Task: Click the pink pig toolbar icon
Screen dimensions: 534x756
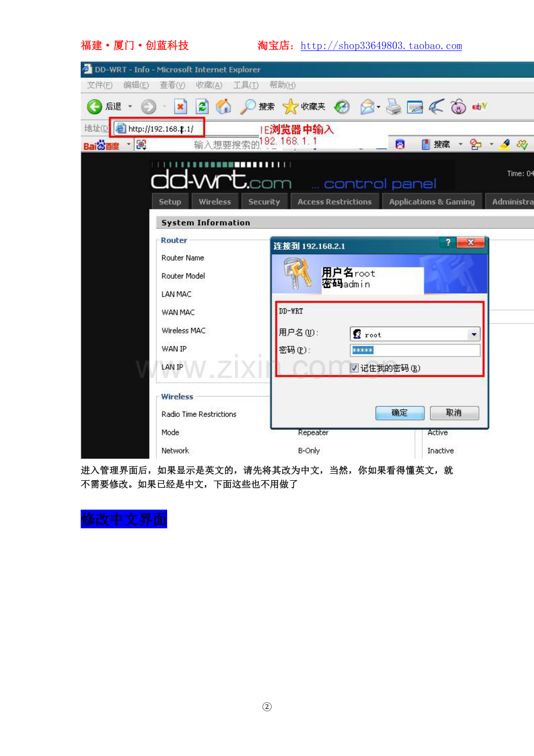Action: [459, 107]
